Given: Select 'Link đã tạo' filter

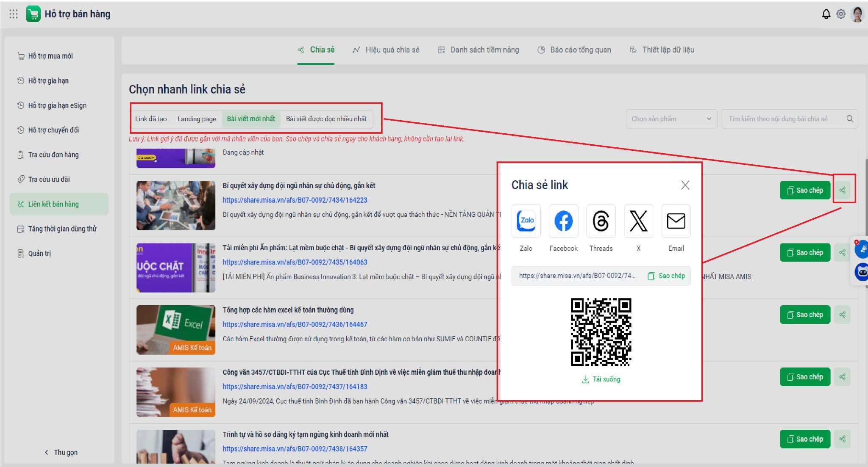Looking at the screenshot, I should pos(151,119).
